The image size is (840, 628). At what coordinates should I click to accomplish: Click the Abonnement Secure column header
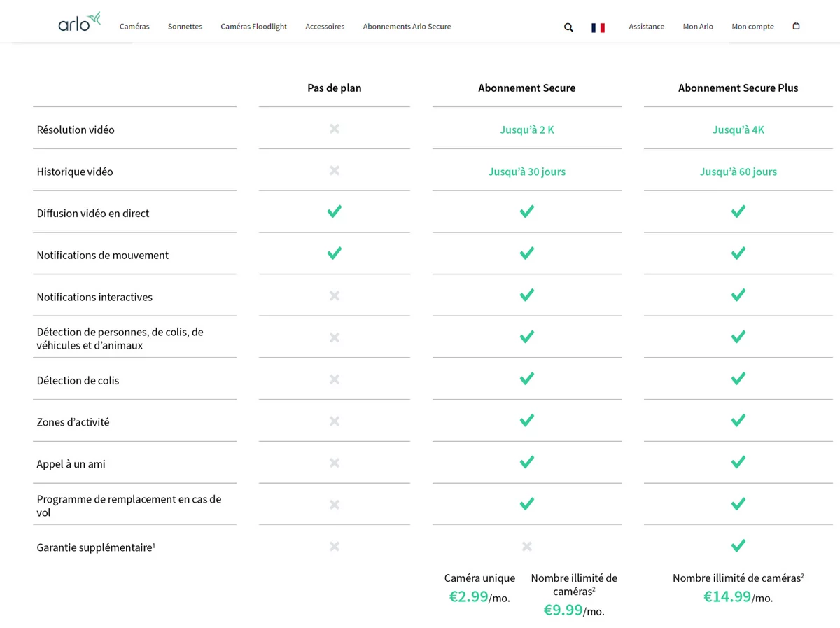point(527,88)
